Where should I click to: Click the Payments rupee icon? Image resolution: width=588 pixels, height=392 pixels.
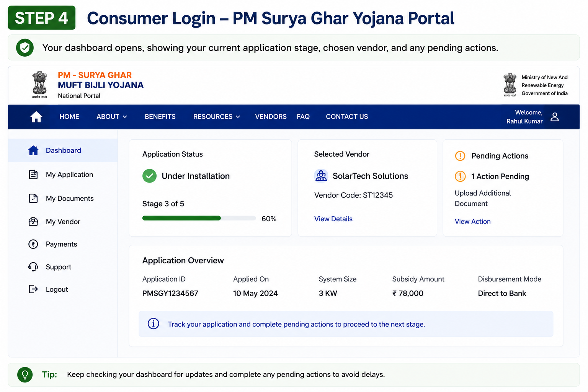tap(33, 244)
